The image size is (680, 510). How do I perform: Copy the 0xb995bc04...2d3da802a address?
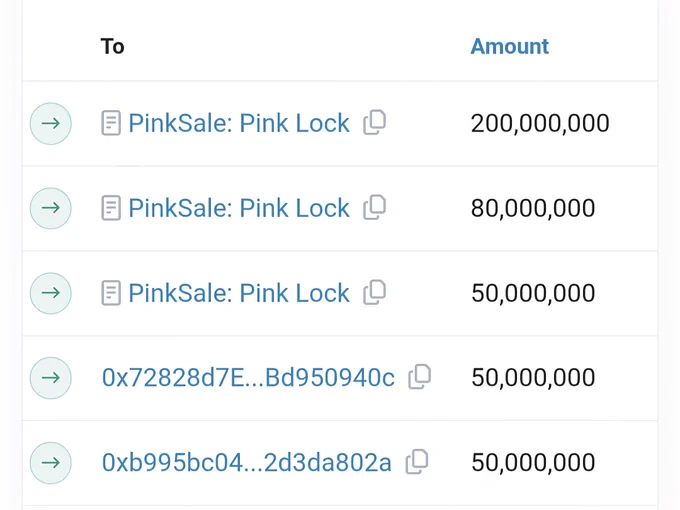tap(417, 462)
